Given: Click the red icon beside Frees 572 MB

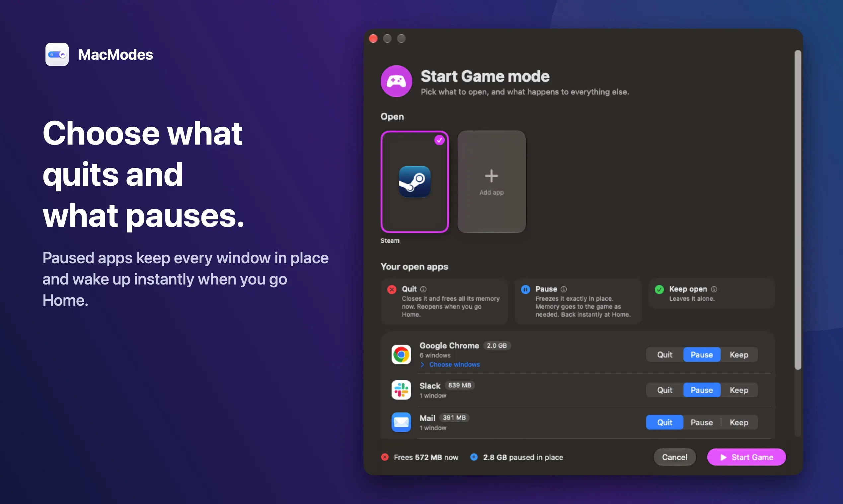Looking at the screenshot, I should coord(385,457).
